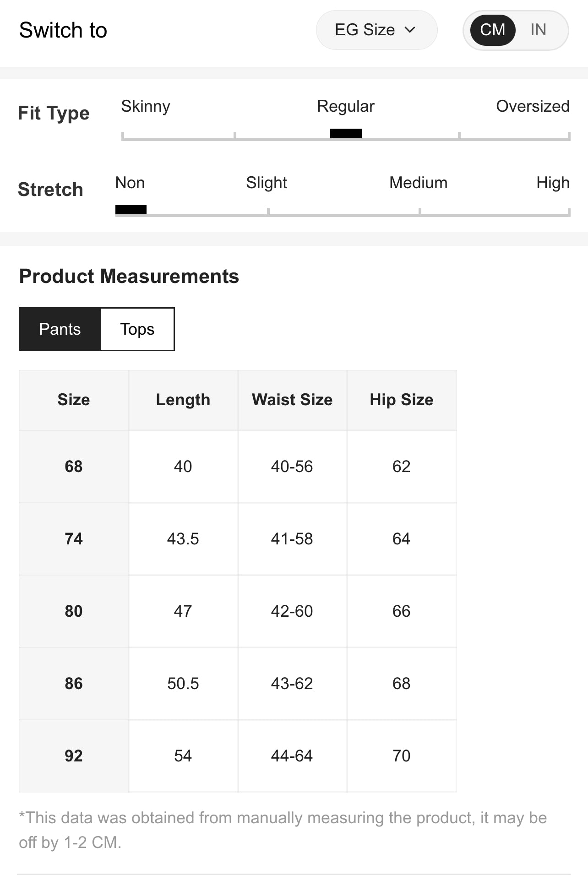
Task: Click the Regular fit type marker
Action: pyautogui.click(x=346, y=133)
